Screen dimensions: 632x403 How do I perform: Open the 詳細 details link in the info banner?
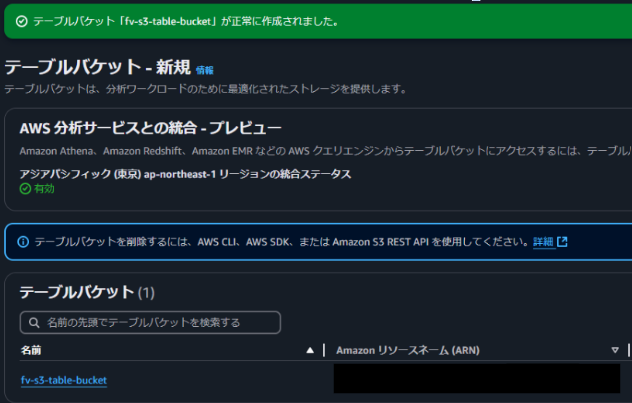[543, 242]
